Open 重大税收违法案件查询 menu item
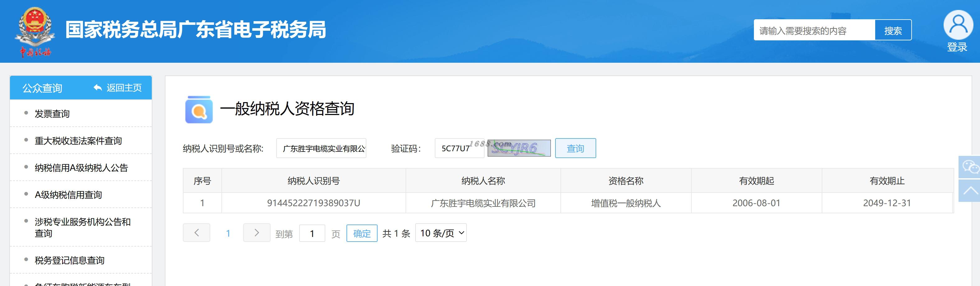 coord(78,141)
